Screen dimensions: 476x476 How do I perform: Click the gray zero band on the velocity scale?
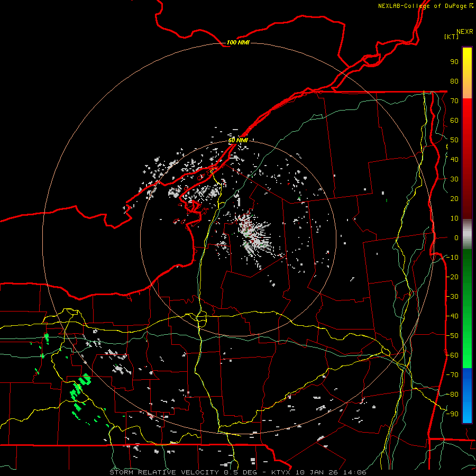467,234
